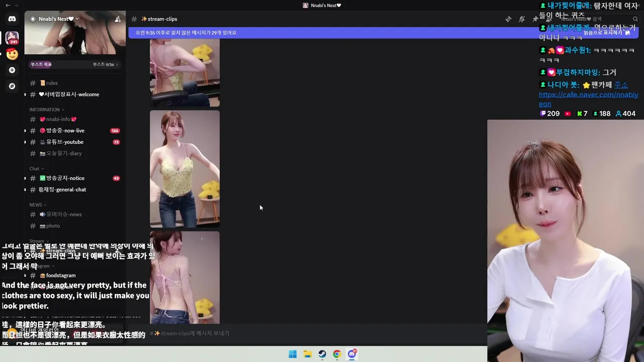Select the server avatar with 241 badge
This screenshot has width=644, height=362.
[x=12, y=38]
